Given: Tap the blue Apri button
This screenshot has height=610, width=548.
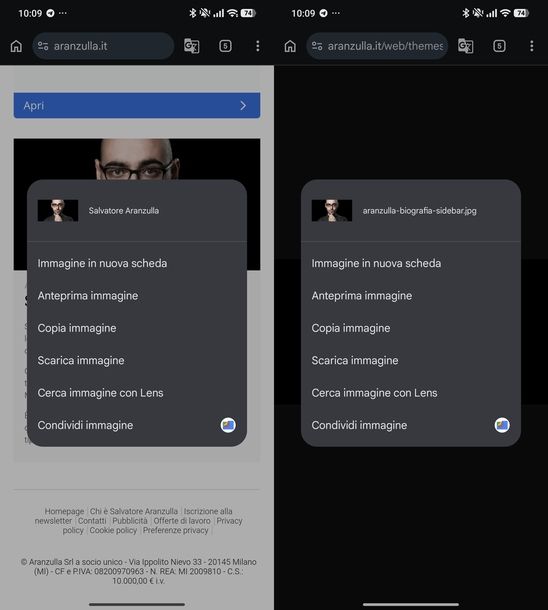Looking at the screenshot, I should (137, 105).
